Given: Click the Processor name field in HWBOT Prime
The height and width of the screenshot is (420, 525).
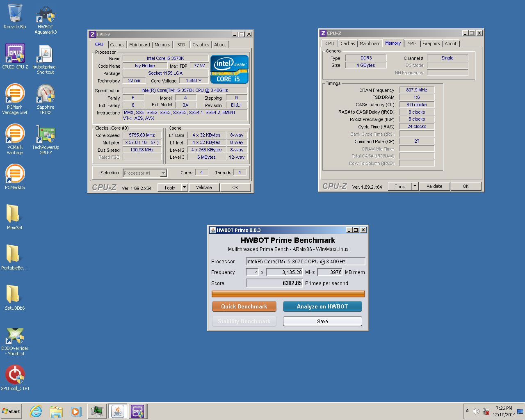Looking at the screenshot, I should tap(306, 261).
